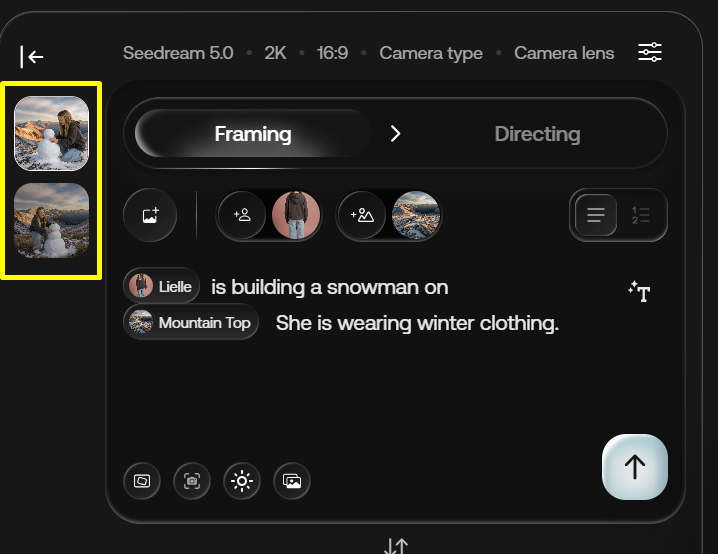Viewport: 718px width, 554px height.
Task: Switch to the Directing tab
Action: click(537, 134)
